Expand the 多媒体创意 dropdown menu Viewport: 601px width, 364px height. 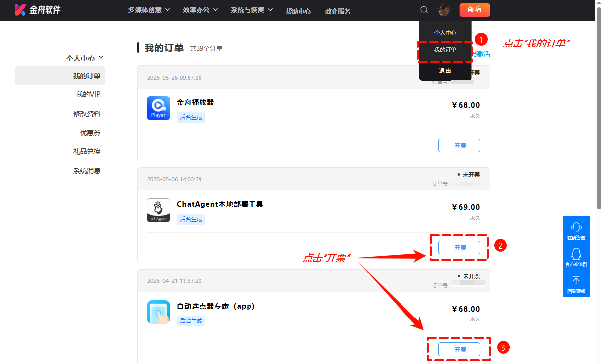[149, 10]
